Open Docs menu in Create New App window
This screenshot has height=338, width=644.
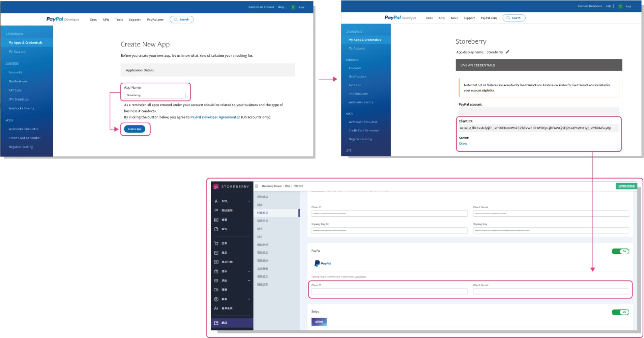click(x=93, y=19)
